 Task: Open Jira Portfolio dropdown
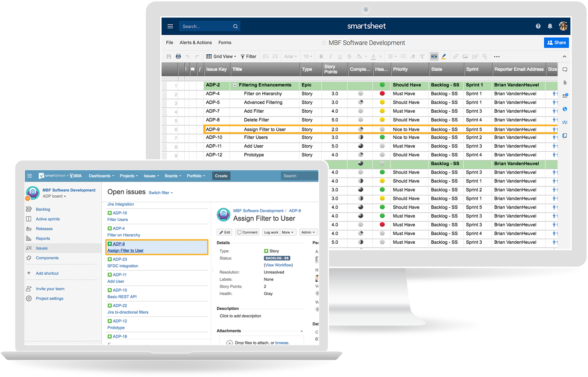(x=196, y=176)
